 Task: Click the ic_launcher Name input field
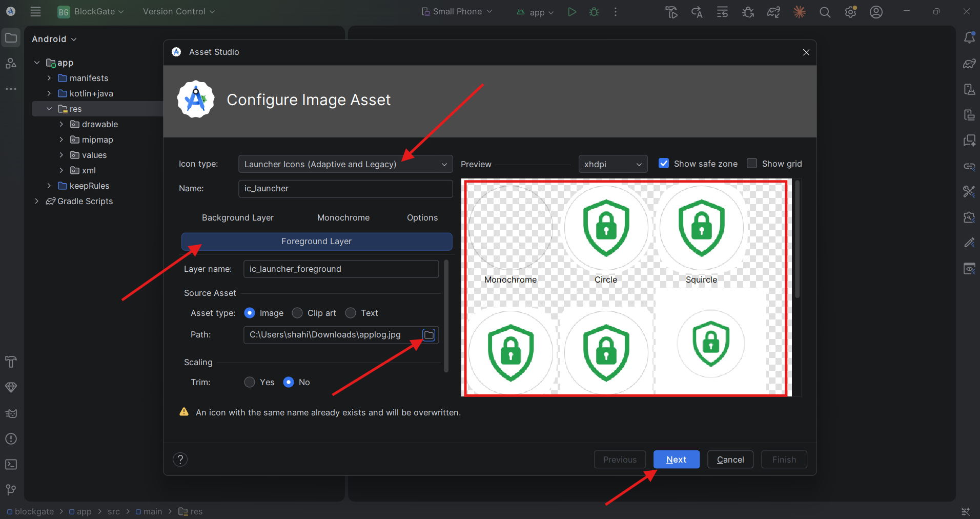point(345,189)
